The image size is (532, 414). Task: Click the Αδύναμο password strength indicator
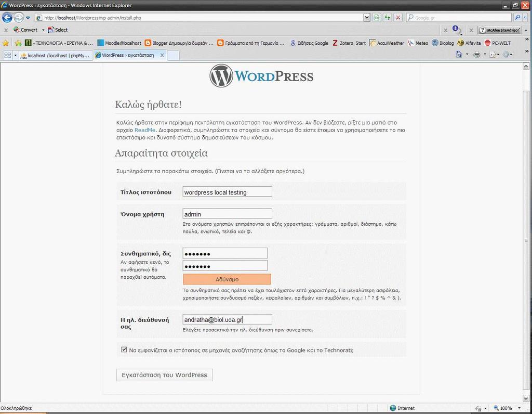click(227, 279)
